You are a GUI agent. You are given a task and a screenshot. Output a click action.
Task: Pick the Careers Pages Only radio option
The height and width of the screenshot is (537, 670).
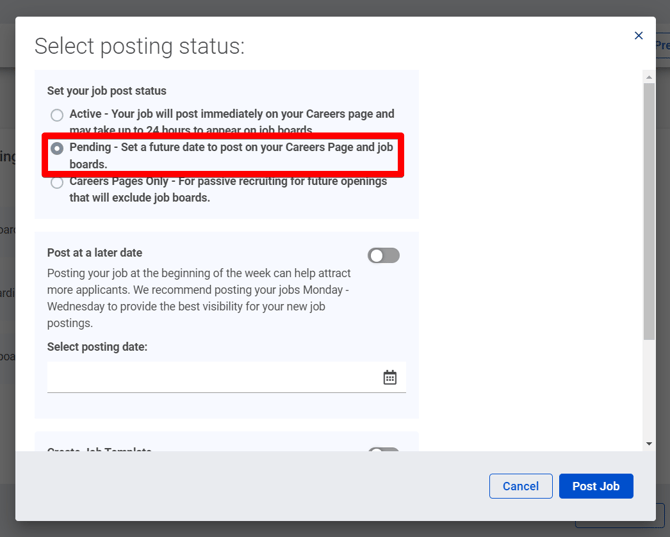[x=57, y=182]
